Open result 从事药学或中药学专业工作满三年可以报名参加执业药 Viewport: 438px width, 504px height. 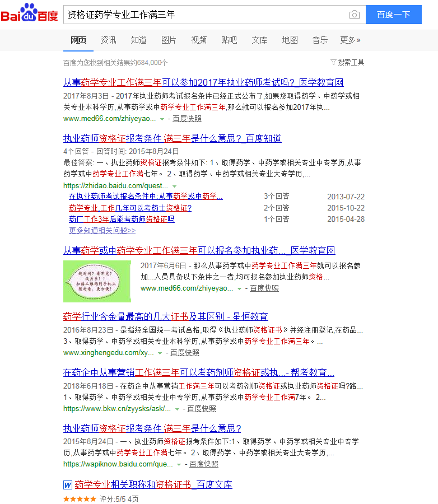[x=199, y=250]
